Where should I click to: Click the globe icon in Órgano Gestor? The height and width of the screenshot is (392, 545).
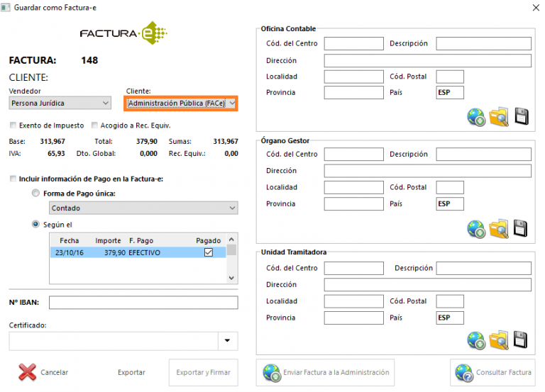click(476, 228)
